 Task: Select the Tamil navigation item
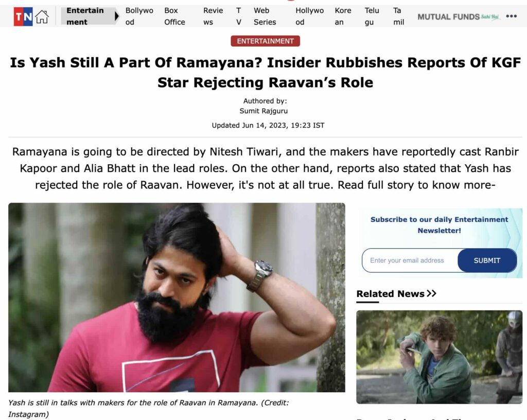point(399,16)
